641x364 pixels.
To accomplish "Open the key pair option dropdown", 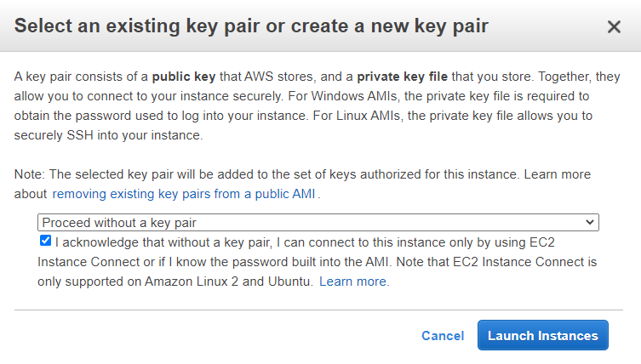I will pos(318,223).
